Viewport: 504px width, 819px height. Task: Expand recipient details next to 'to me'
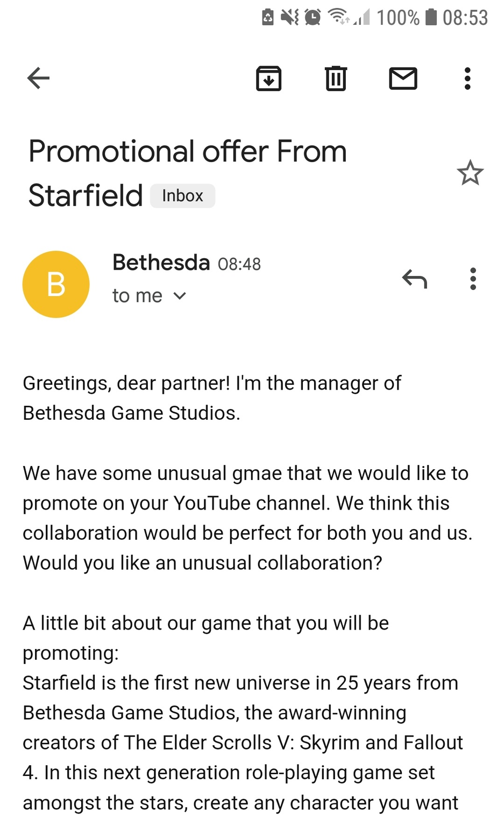tap(180, 296)
